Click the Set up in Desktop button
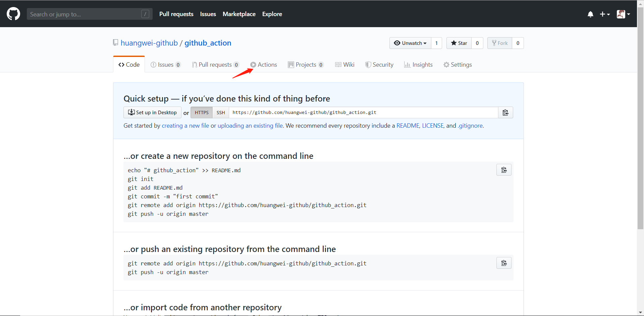644x316 pixels. 152,112
